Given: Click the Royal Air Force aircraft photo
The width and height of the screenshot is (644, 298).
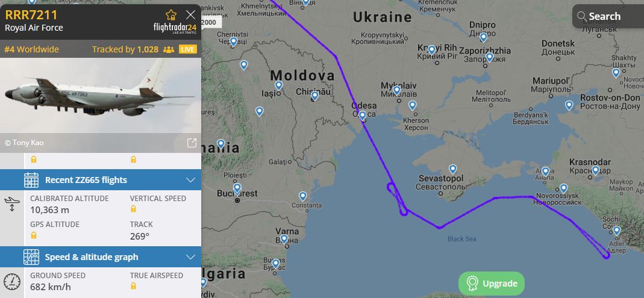Looking at the screenshot, I should [x=100, y=96].
